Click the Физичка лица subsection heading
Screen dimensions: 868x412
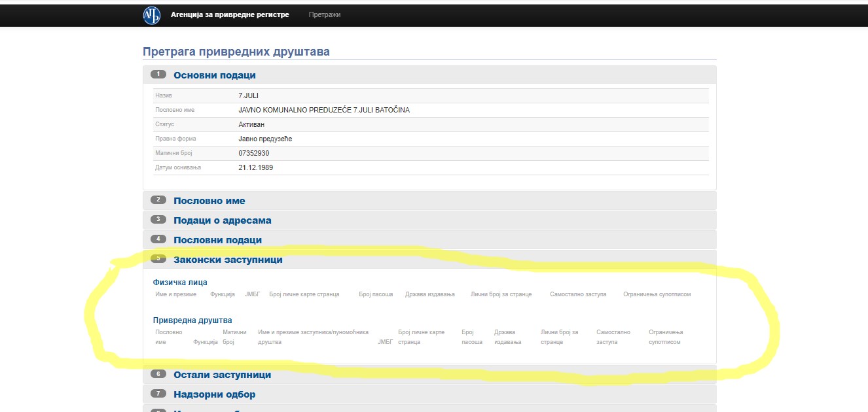[180, 283]
